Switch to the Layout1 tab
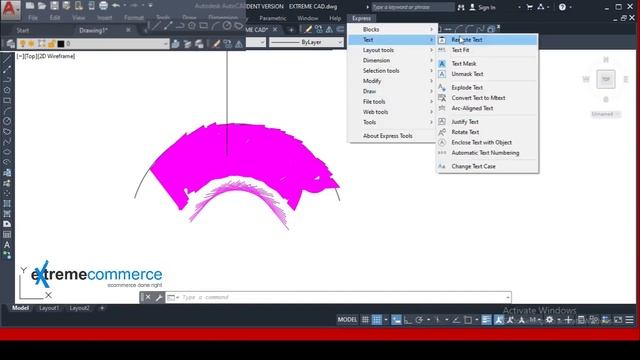The width and height of the screenshot is (640, 360). click(49, 308)
